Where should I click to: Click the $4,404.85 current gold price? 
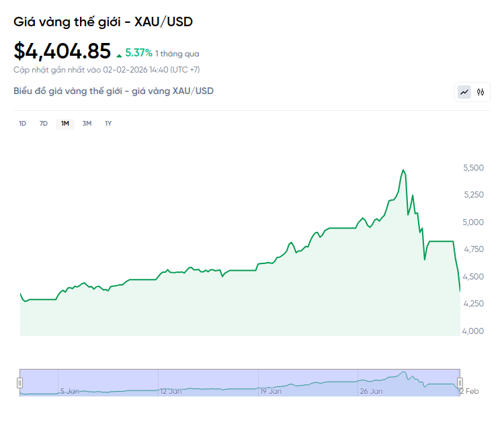[x=62, y=51]
